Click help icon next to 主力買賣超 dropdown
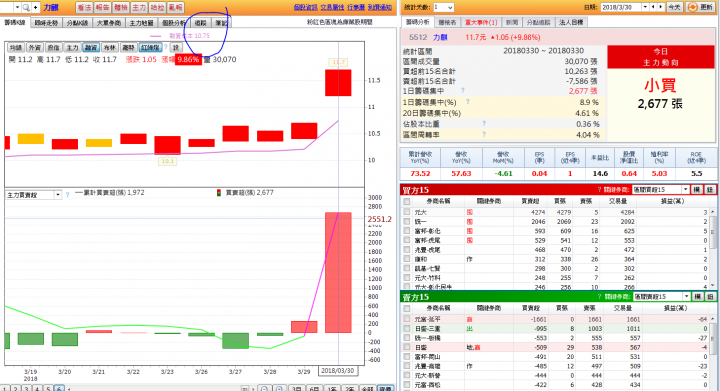The height and width of the screenshot is (391, 720). pyautogui.click(x=68, y=195)
